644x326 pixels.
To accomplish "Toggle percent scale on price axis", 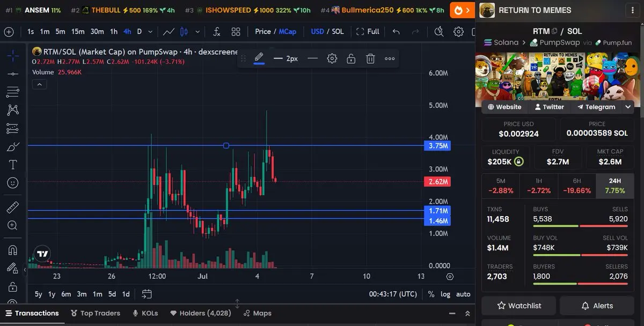I will [431, 294].
